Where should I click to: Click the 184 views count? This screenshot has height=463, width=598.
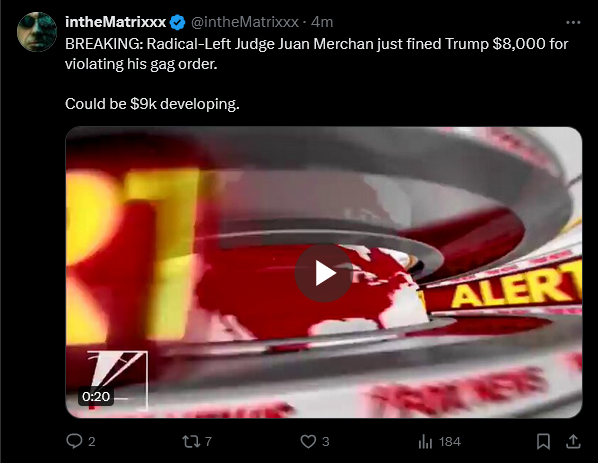[x=450, y=442]
